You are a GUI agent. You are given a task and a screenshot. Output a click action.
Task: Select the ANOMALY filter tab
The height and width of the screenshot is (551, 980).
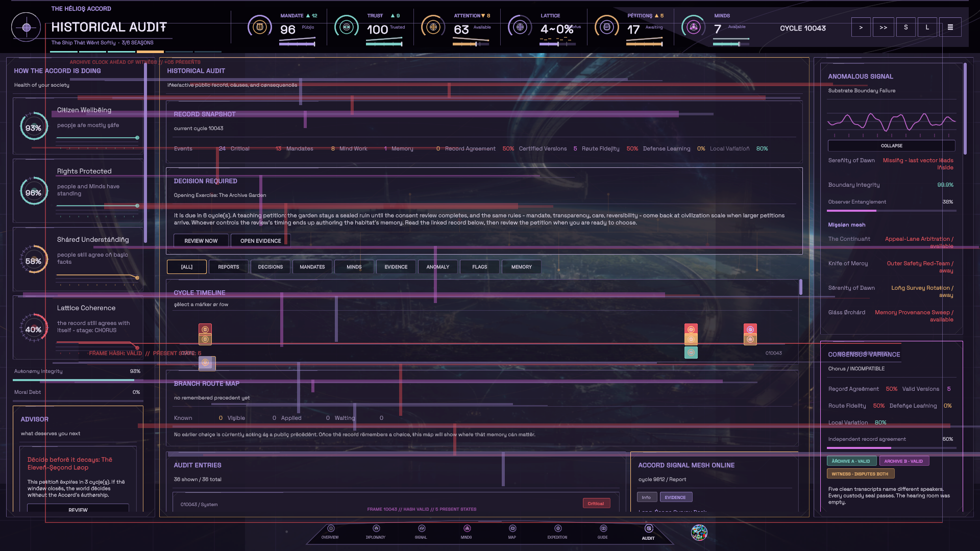pyautogui.click(x=438, y=267)
